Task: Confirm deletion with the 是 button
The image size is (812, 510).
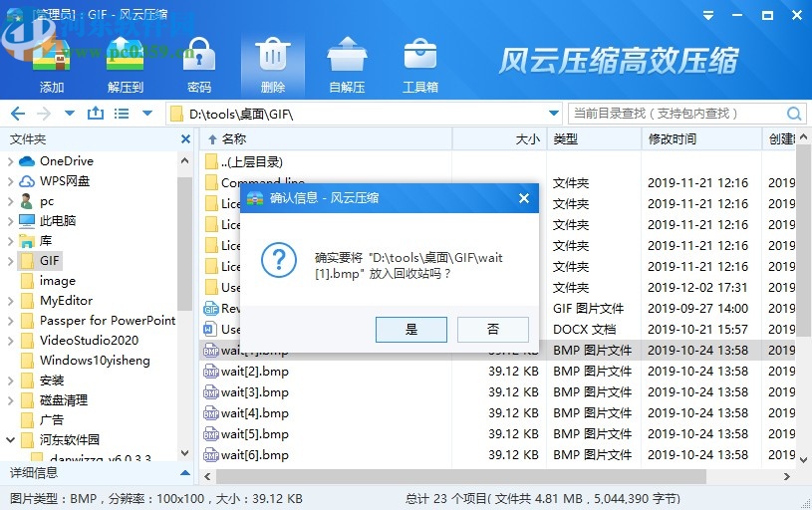Action: (x=411, y=330)
